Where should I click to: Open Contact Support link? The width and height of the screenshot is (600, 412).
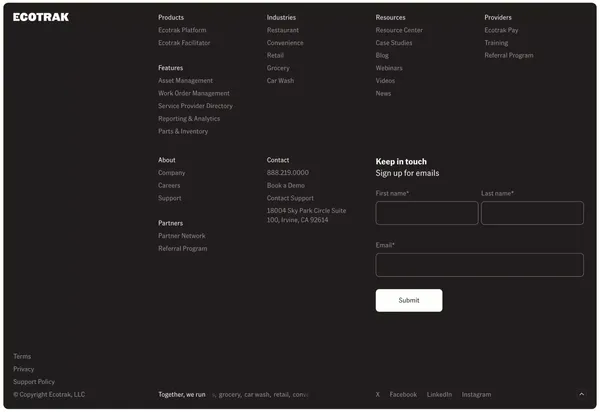290,198
